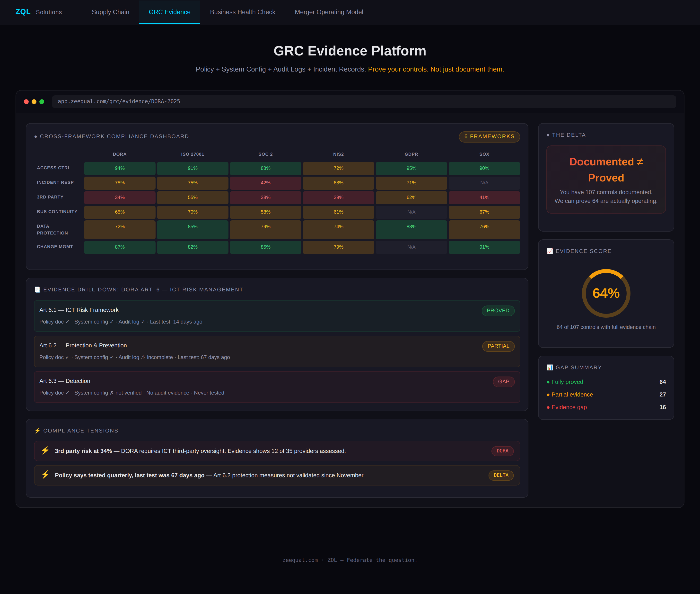Image resolution: width=700 pixels, height=594 pixels.
Task: Click the browser address bar URL
Action: pyautogui.click(x=119, y=102)
